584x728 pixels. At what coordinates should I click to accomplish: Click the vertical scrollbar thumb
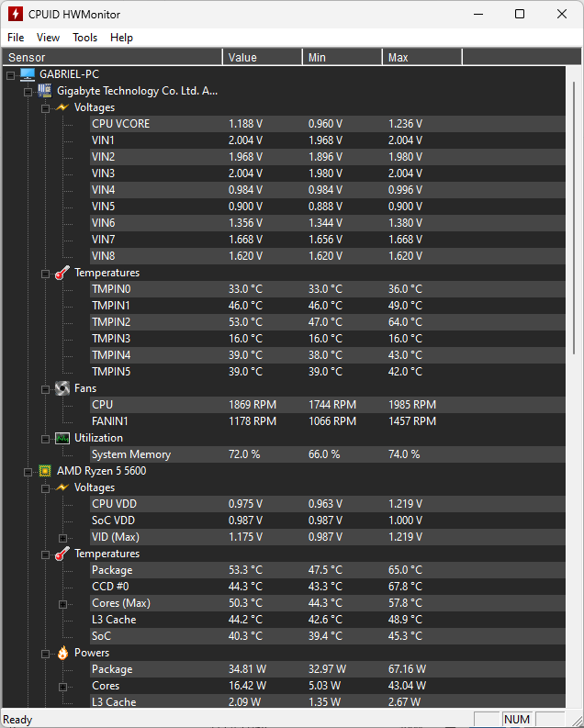tap(574, 218)
